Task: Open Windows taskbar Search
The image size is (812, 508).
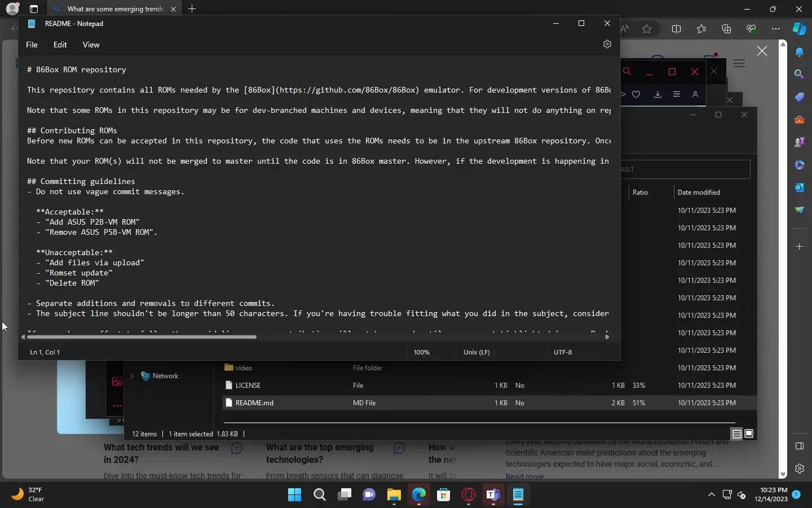Action: click(320, 495)
